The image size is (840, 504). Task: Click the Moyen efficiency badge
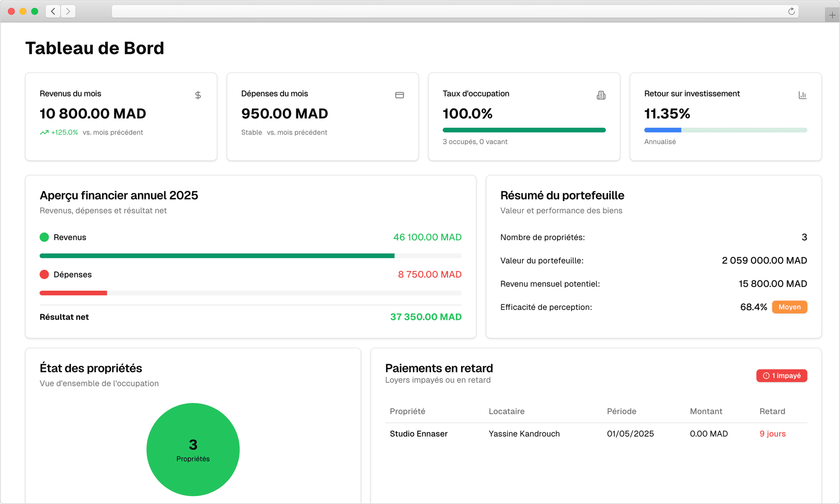tap(789, 307)
